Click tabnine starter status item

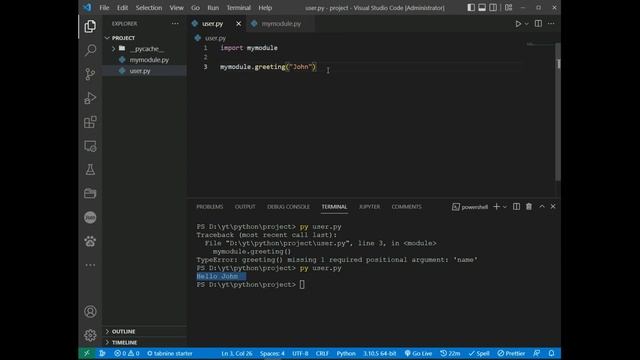click(170, 353)
